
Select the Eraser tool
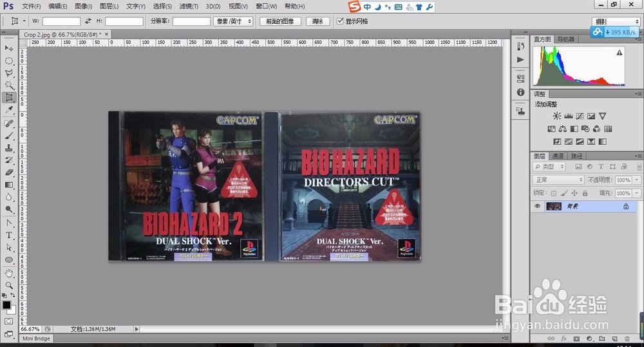(x=8, y=173)
